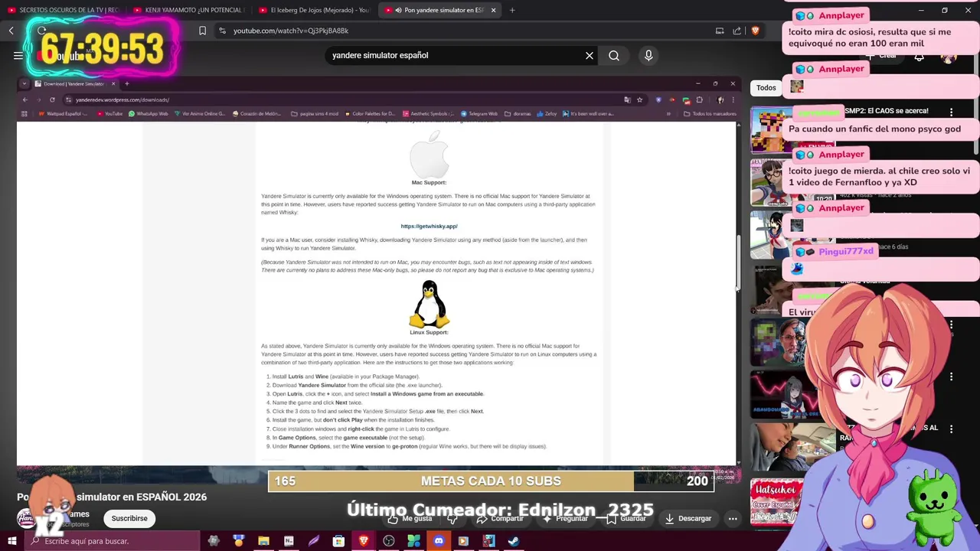Click the video title 'simulator en ESPAÑOL 2026'
Image resolution: width=980 pixels, height=551 pixels.
142,497
